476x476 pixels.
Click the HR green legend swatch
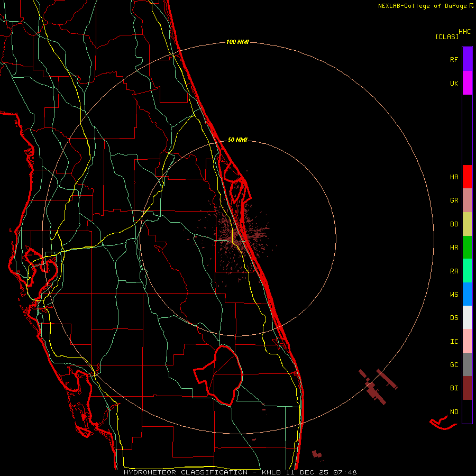pos(467,247)
